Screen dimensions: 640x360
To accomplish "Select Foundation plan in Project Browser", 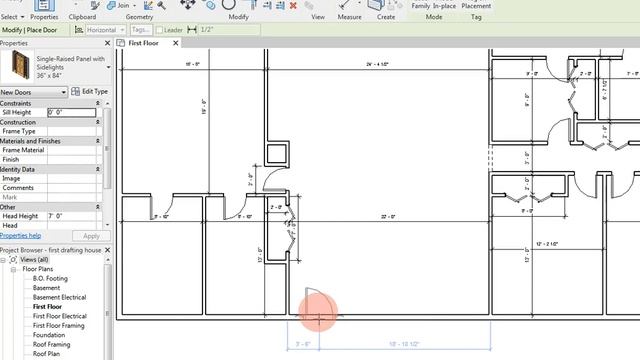I will 49,335.
